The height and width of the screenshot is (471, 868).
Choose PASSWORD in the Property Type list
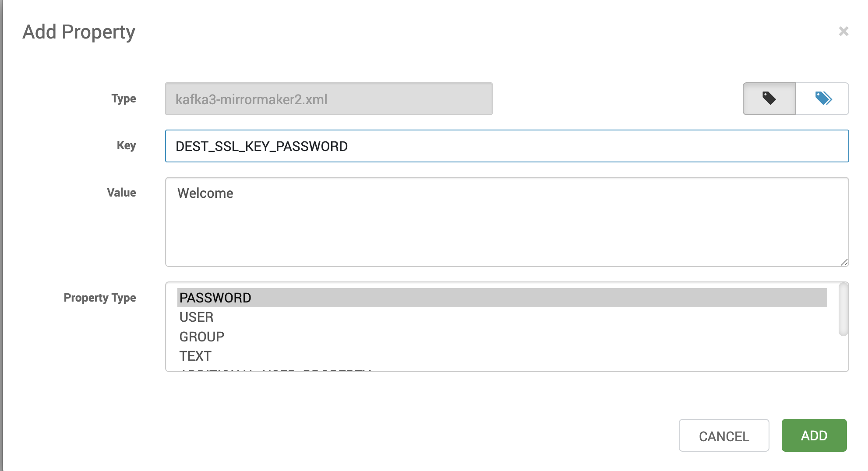tap(502, 298)
